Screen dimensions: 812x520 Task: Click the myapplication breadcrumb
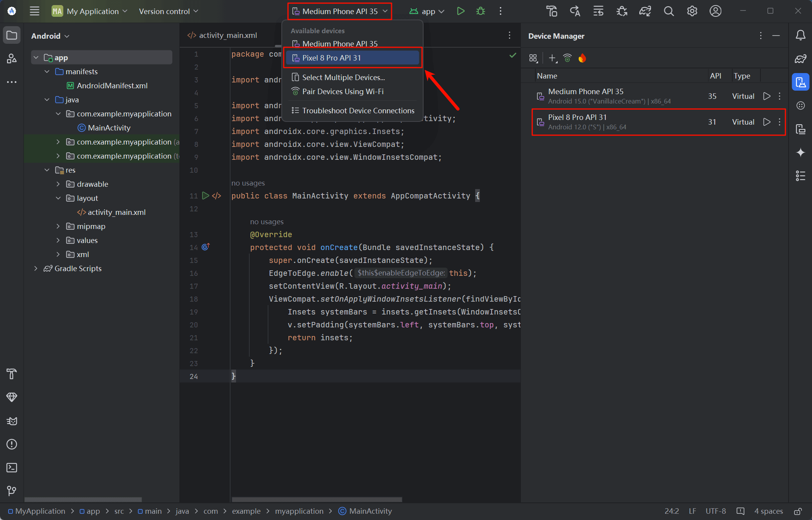click(x=299, y=511)
